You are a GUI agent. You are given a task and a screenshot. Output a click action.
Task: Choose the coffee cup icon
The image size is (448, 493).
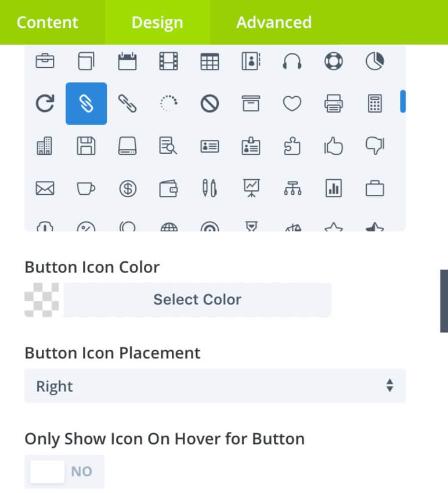pyautogui.click(x=86, y=188)
